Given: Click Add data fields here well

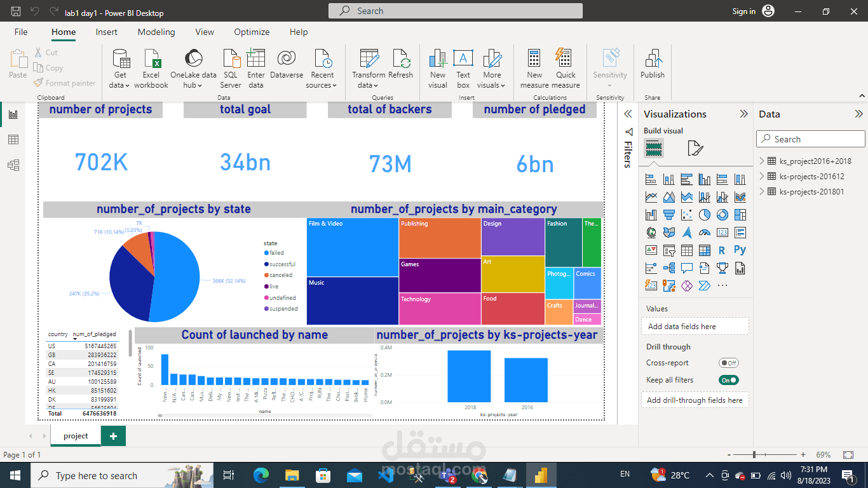Looking at the screenshot, I should pos(695,327).
